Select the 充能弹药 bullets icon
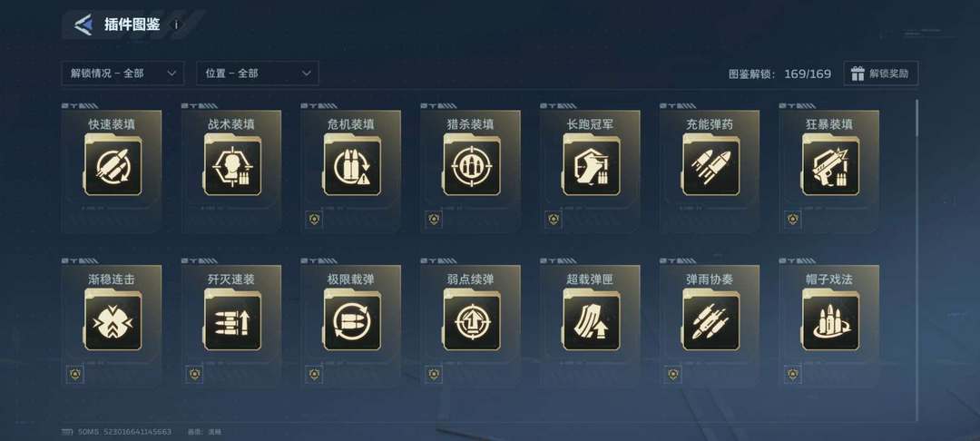Screen dimensions: 980x441 711,167
